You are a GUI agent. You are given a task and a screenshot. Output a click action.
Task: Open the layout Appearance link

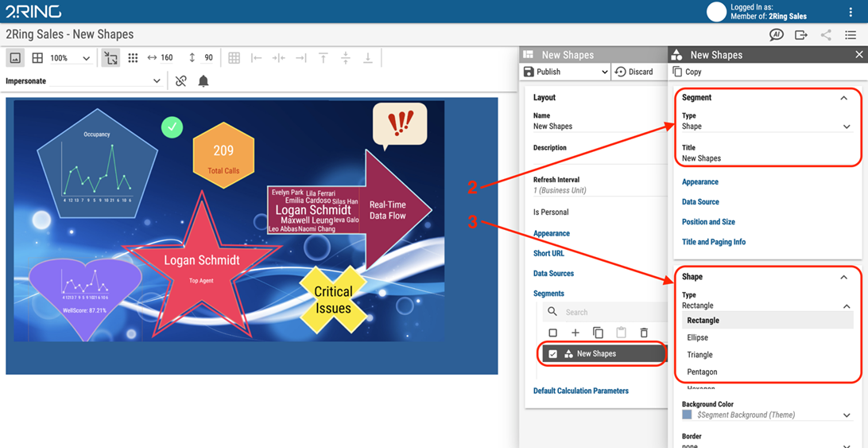tap(552, 233)
